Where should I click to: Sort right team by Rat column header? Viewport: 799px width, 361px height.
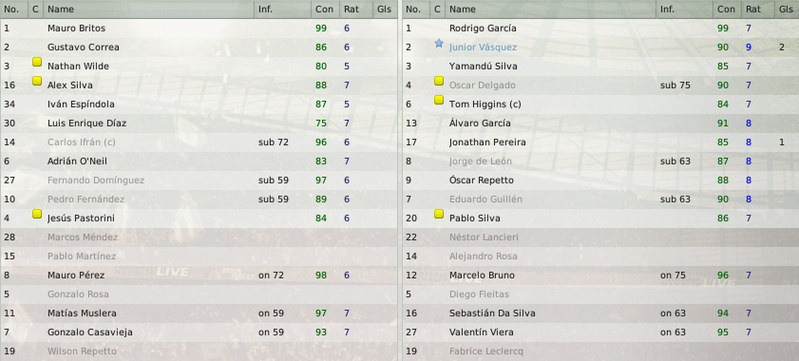(753, 9)
